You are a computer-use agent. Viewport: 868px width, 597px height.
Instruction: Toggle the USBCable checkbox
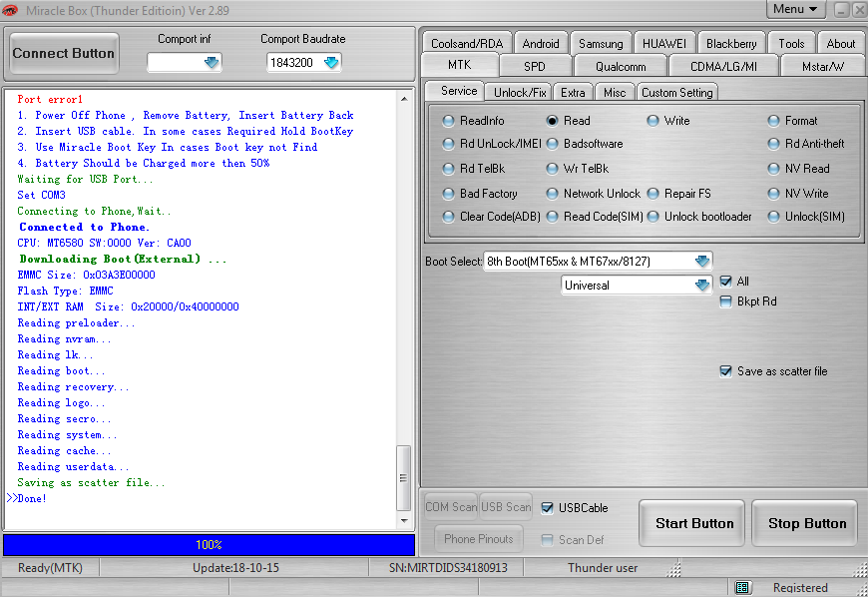(x=547, y=508)
